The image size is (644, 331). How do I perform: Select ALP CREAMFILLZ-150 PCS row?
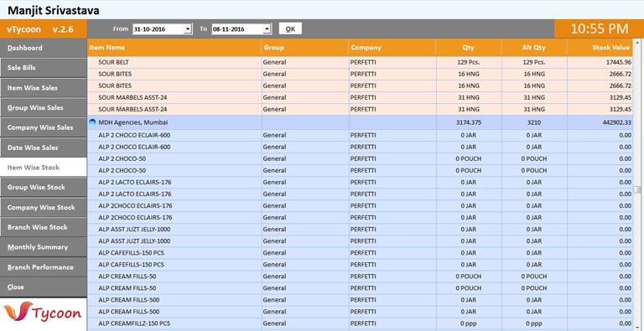[360, 323]
